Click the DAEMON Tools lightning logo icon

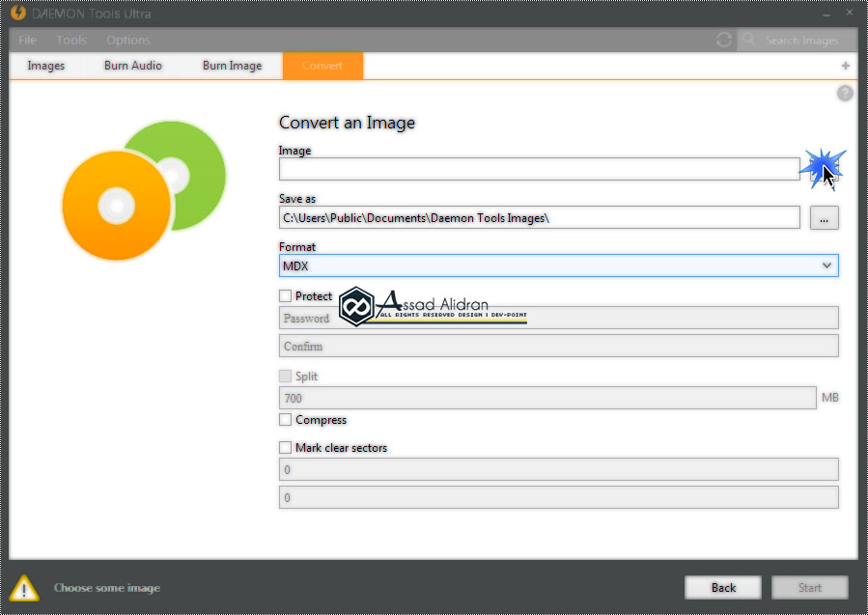pos(18,13)
